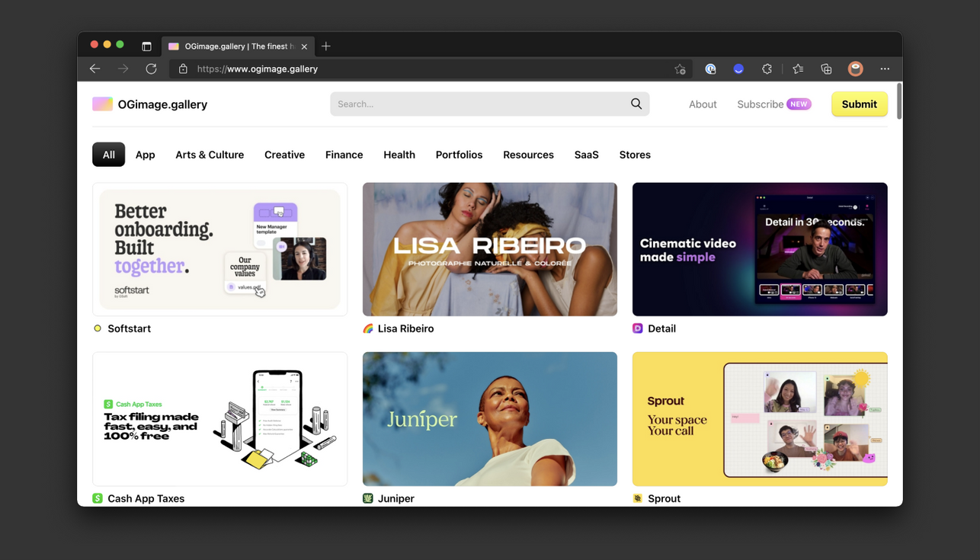Open the Sprout title link

[x=664, y=498]
